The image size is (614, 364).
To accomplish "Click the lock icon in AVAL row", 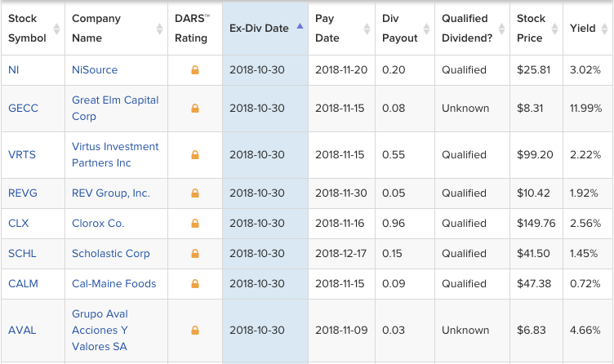I will (195, 331).
